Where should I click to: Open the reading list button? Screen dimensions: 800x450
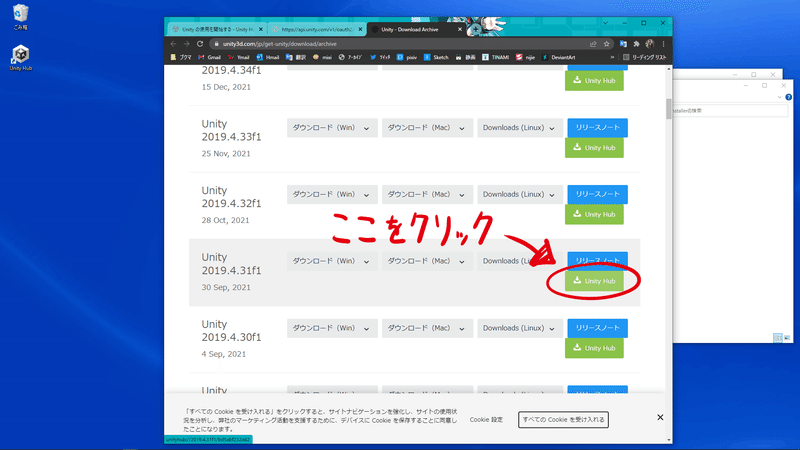pyautogui.click(x=645, y=58)
